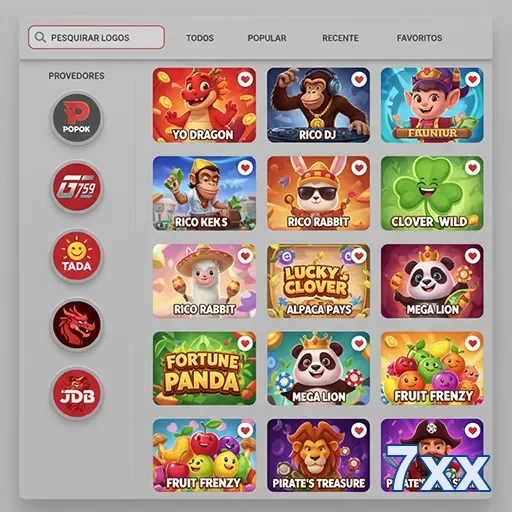Toggle favorite heart on Rico DJ
This screenshot has height=512, width=512.
(x=359, y=79)
